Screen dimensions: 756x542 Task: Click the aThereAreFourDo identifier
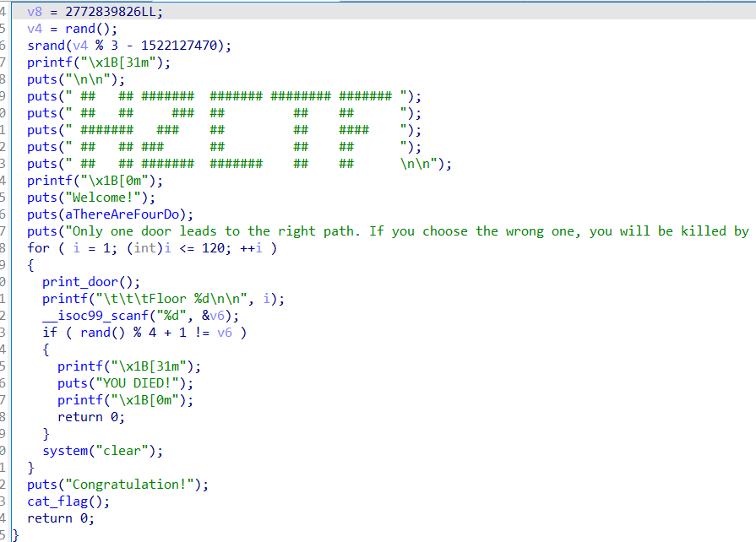(122, 214)
